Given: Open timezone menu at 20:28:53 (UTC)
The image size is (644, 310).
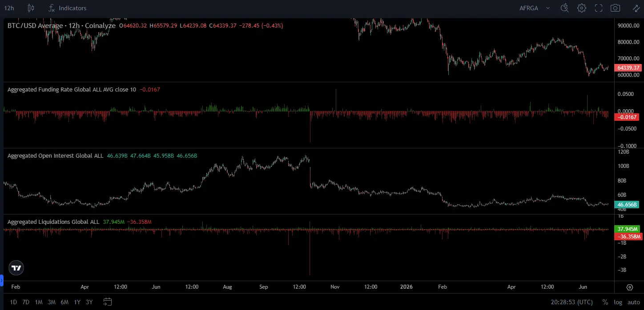Looking at the screenshot, I should (x=572, y=302).
